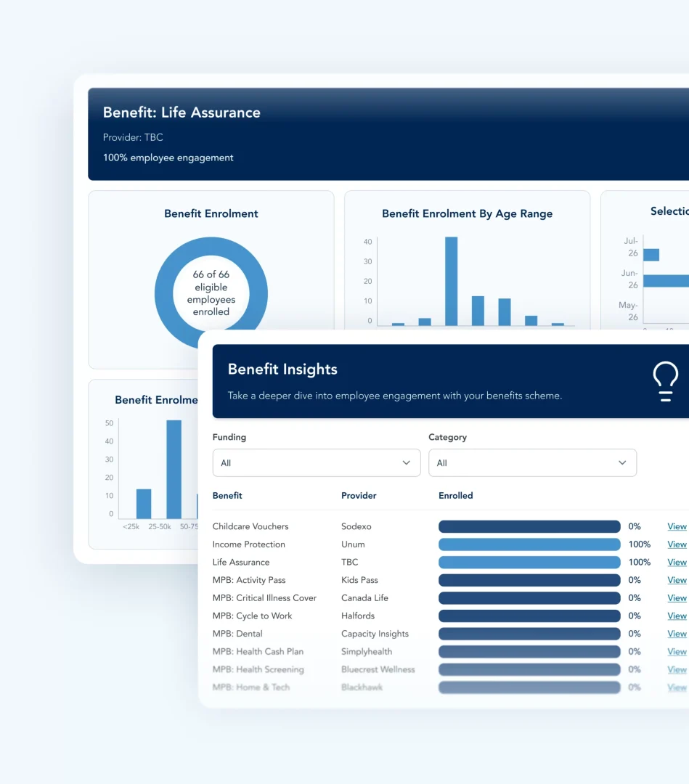The image size is (689, 784).
Task: Open the Category dropdown
Action: [x=532, y=462]
